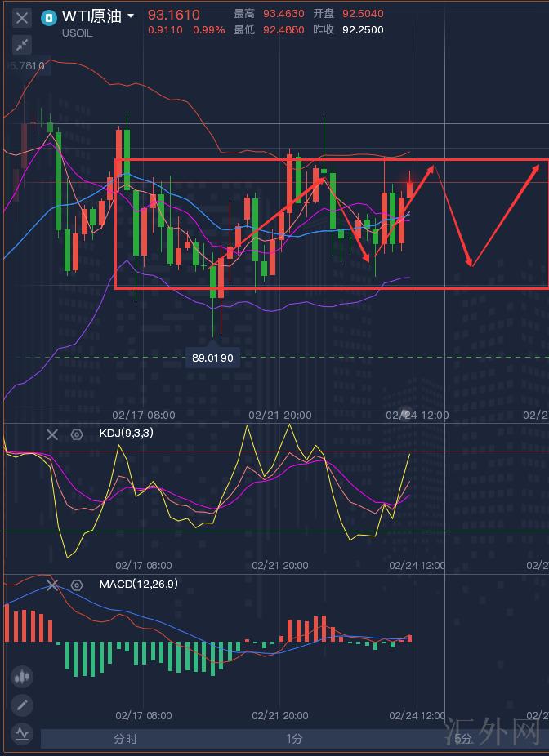Click the USOIL symbol subtitle
This screenshot has width=549, height=756.
77,33
